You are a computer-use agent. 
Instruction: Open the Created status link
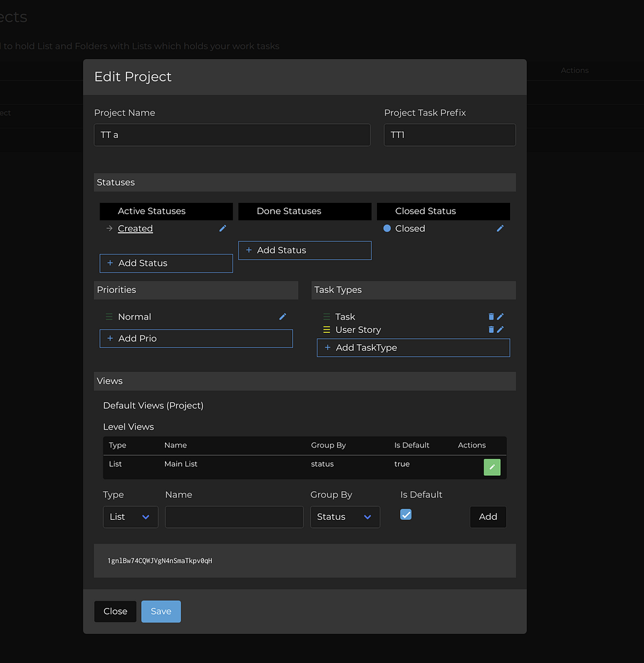click(x=135, y=229)
